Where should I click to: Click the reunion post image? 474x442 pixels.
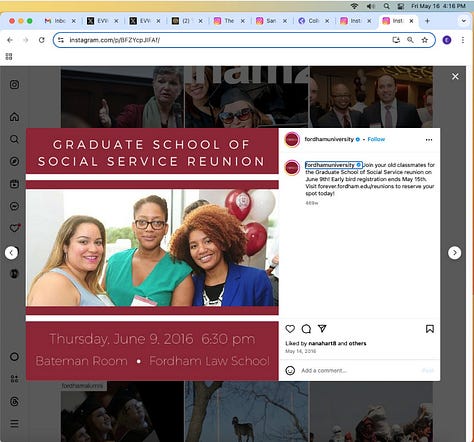tap(152, 254)
